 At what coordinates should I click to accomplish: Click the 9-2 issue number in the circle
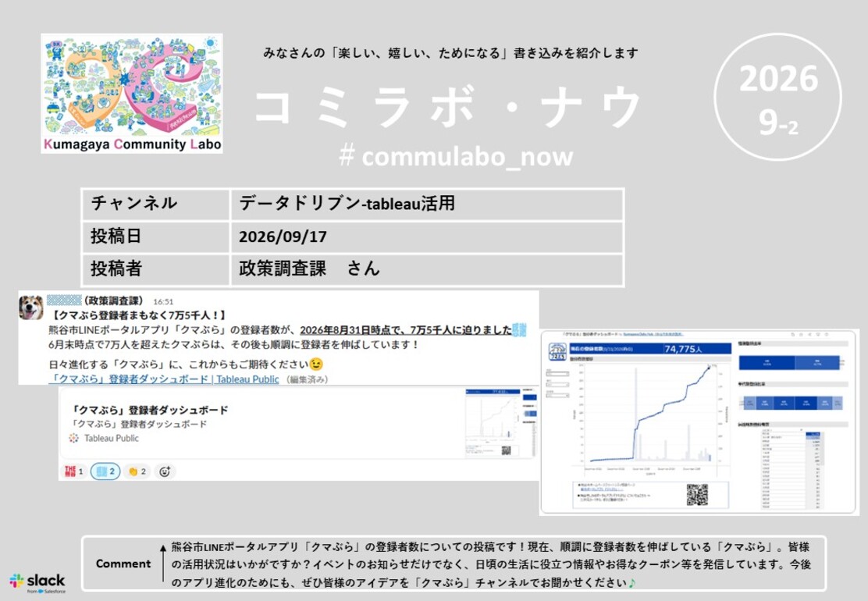click(x=778, y=123)
